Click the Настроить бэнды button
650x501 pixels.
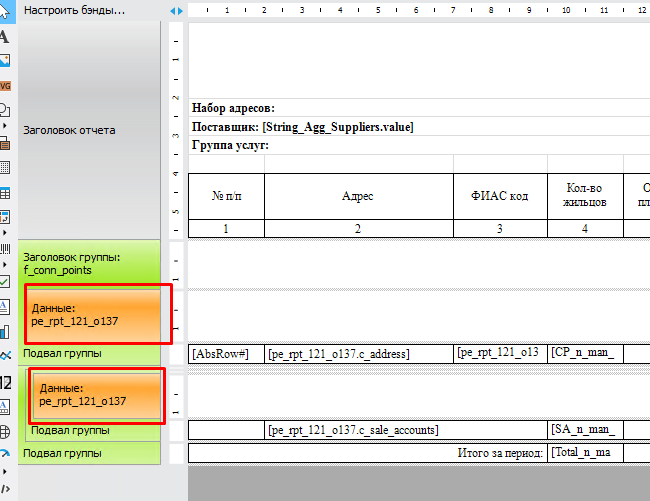click(74, 10)
